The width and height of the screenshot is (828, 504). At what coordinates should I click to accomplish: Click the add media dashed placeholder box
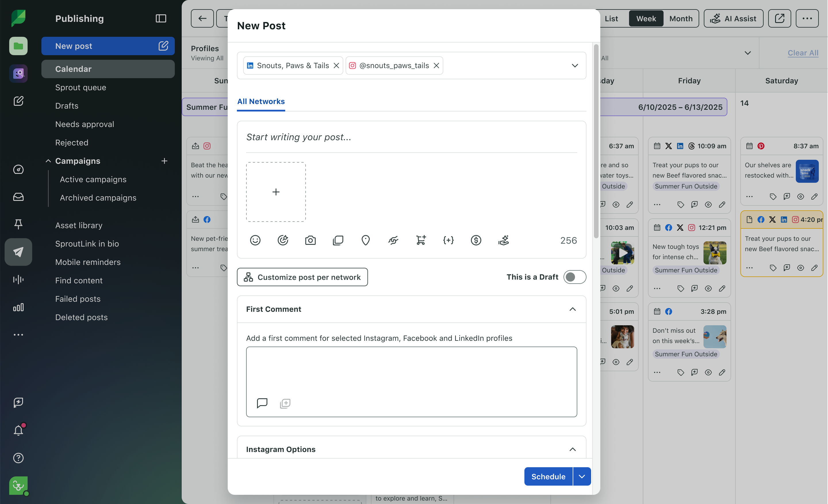click(275, 192)
